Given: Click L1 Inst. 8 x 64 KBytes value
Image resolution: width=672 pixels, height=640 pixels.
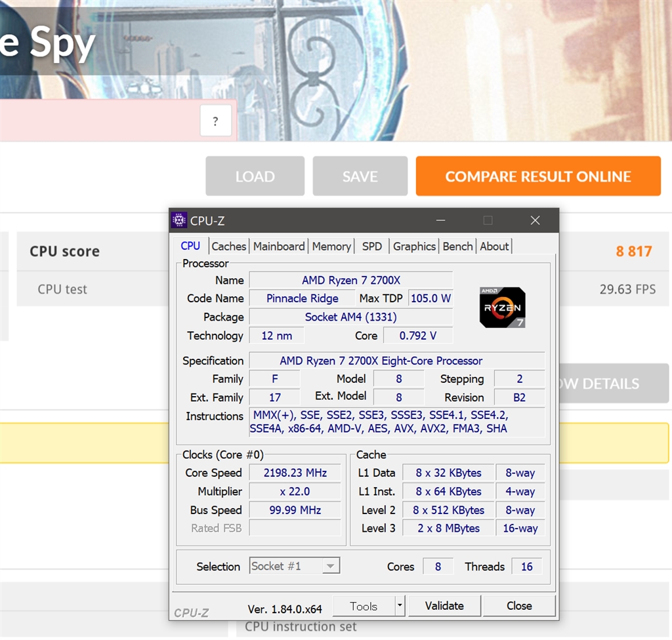Looking at the screenshot, I should click(x=448, y=491).
